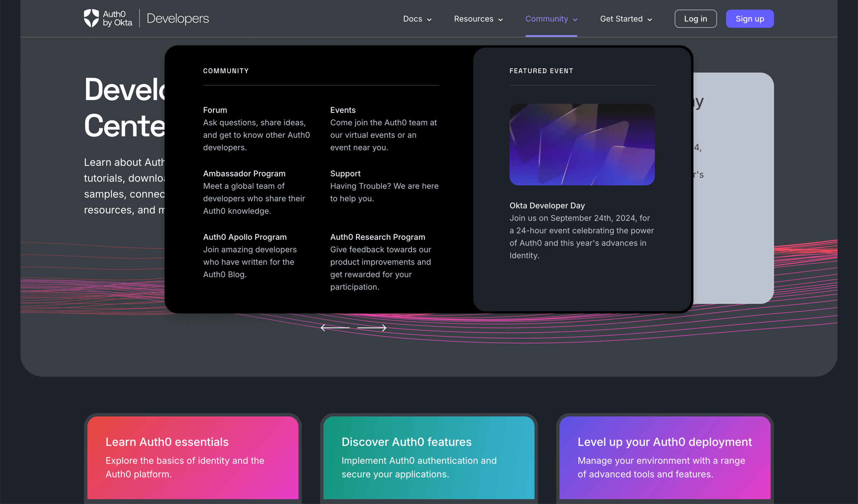Image resolution: width=858 pixels, height=504 pixels.
Task: Advance carousel with right arrow
Action: (372, 328)
